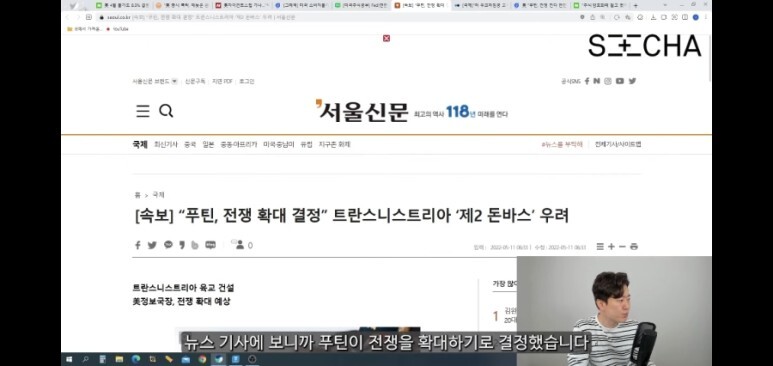
Task: Open Mail app from taskbar
Action: [x=185, y=359]
